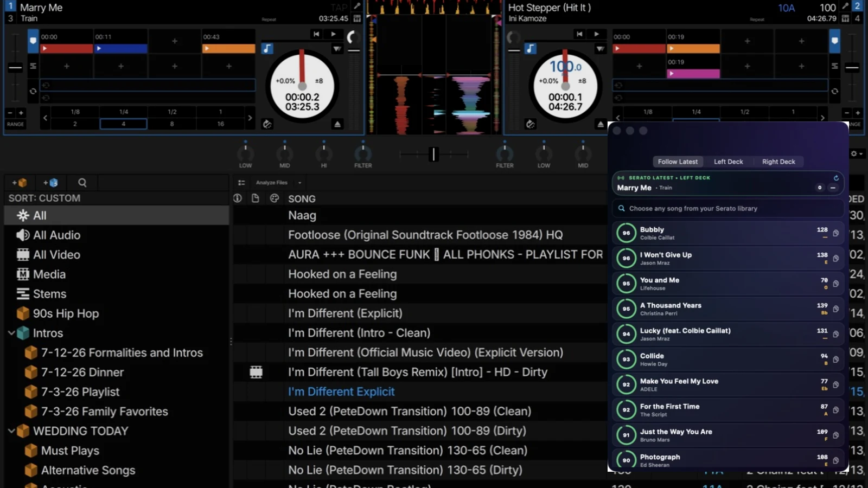The height and width of the screenshot is (488, 868).
Task: Eject the track from right deck
Action: (x=600, y=124)
